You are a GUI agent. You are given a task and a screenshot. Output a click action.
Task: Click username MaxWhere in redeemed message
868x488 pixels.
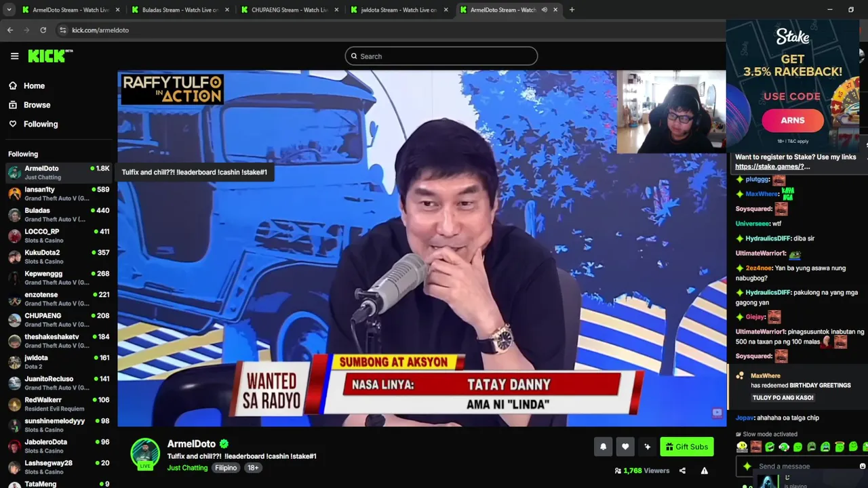pyautogui.click(x=766, y=375)
